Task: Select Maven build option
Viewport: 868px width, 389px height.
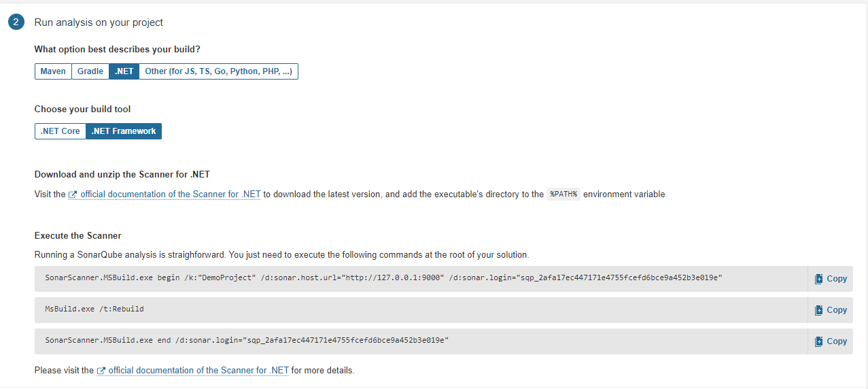Action: click(x=53, y=71)
